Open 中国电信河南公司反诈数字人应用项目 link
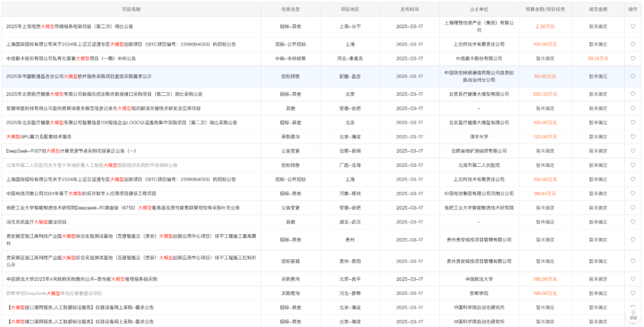The height and width of the screenshot is (327, 644). (x=81, y=193)
